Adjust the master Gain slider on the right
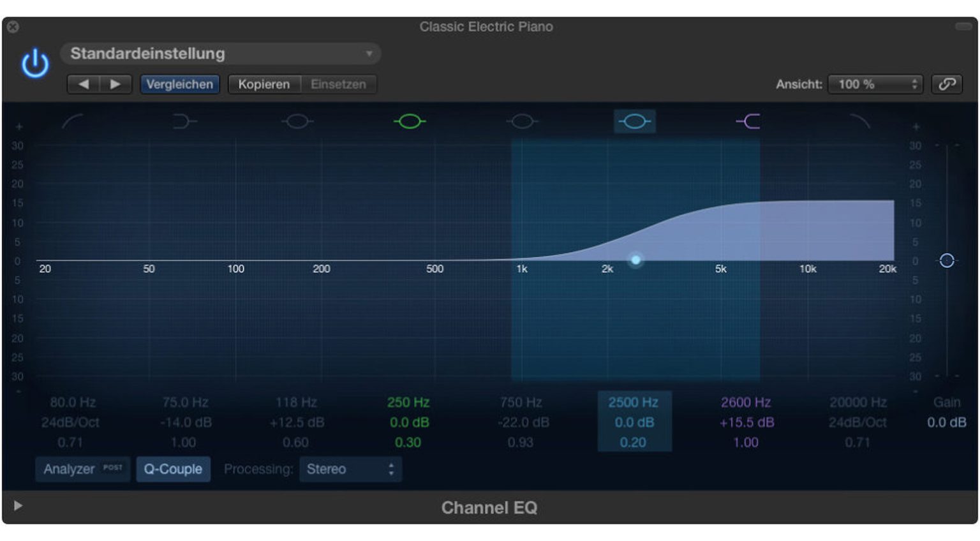 [946, 260]
